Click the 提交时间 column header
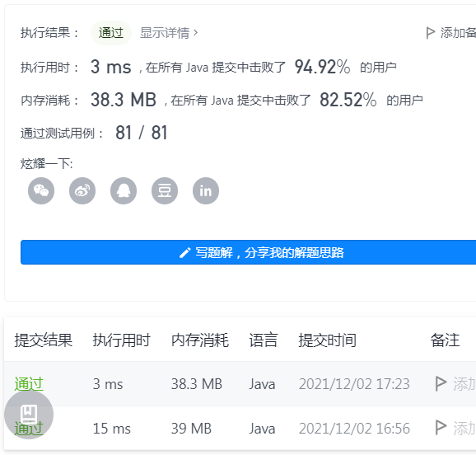 327,340
